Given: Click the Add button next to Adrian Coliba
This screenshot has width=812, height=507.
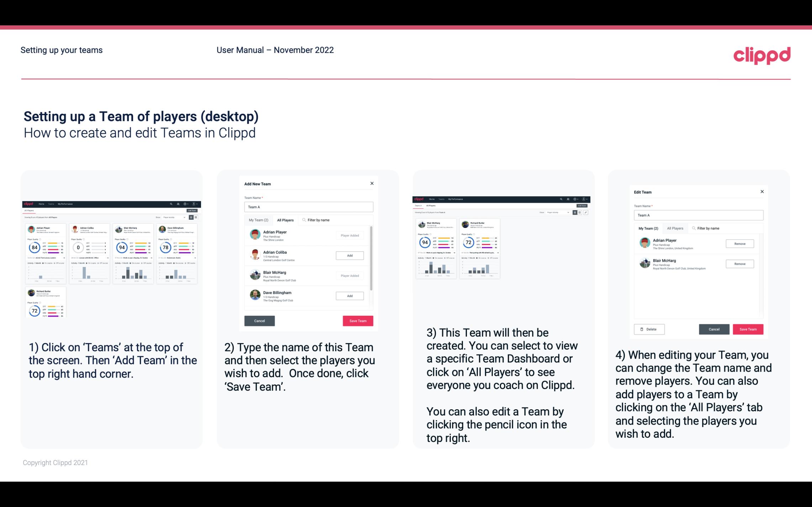Looking at the screenshot, I should click(x=349, y=255).
